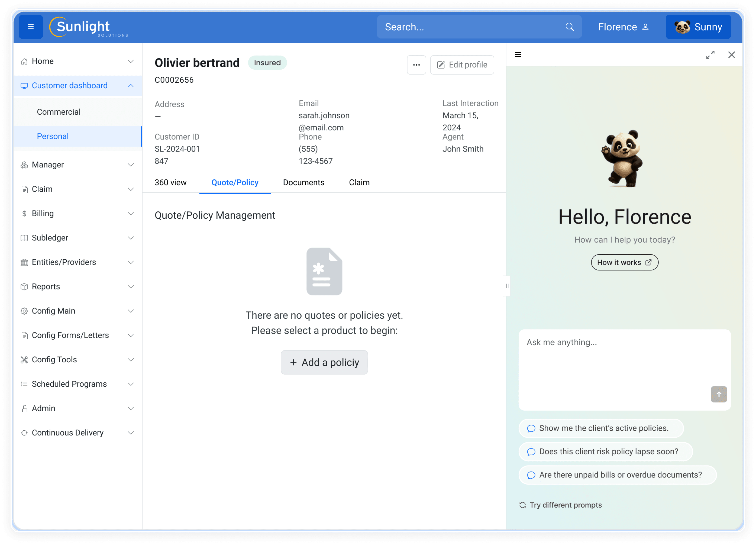Switch to the Documents tab
Screen dimensions: 756x545
pos(303,182)
